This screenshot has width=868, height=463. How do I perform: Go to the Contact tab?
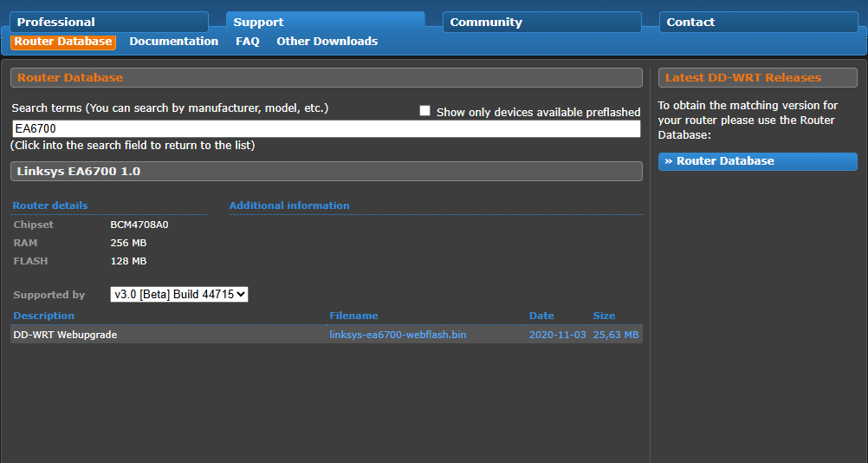(x=758, y=22)
